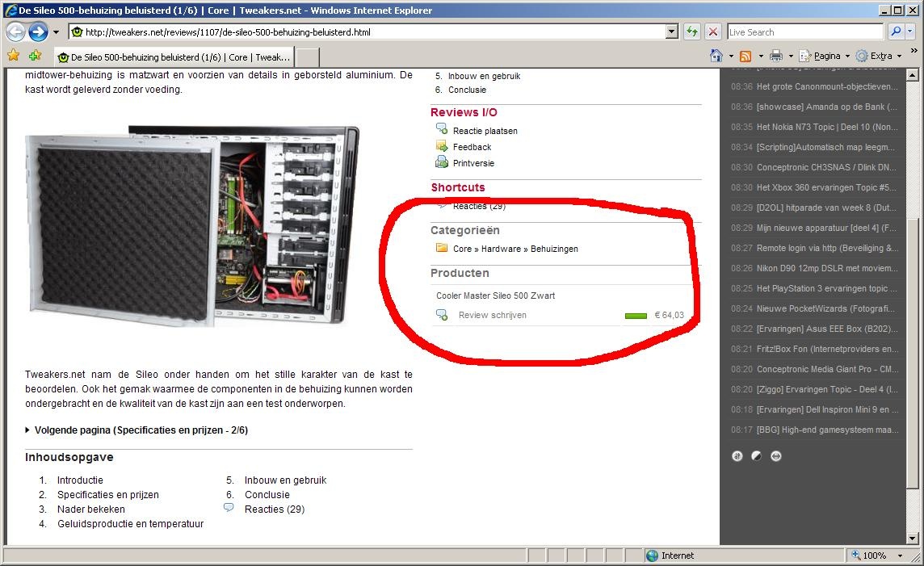Open Inbouw en gebruik in Inhoudsopgave

[x=285, y=480]
